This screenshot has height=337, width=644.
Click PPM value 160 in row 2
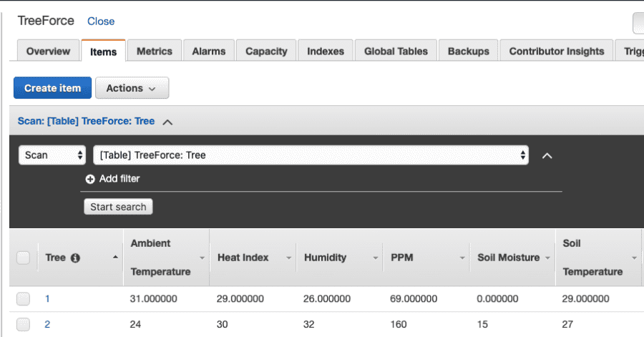click(x=399, y=324)
